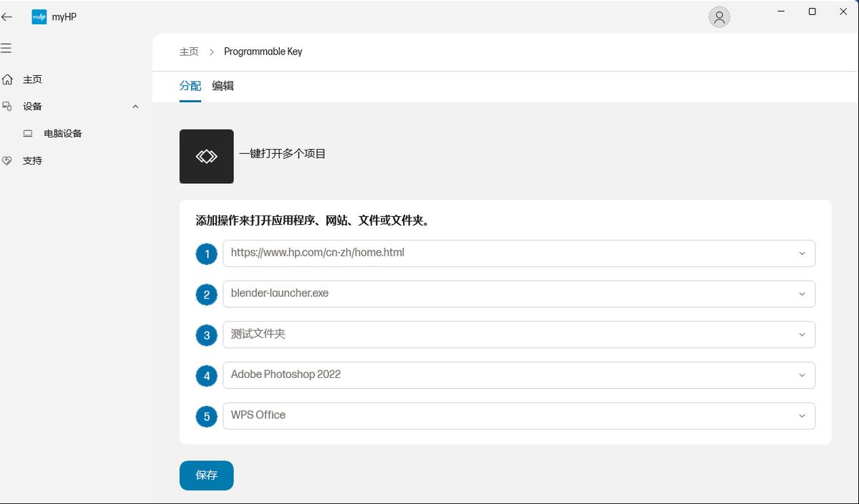Expand dropdown arrow for https://www.hp.com row

[x=802, y=253]
